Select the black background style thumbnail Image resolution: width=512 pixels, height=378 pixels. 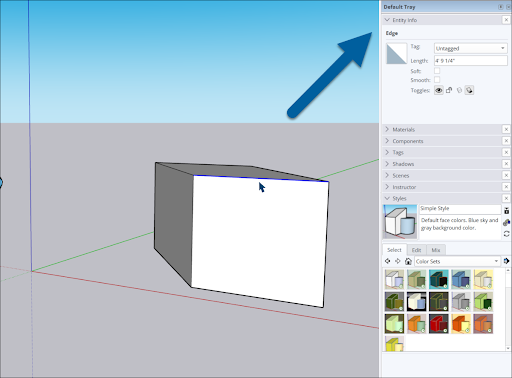(416, 301)
